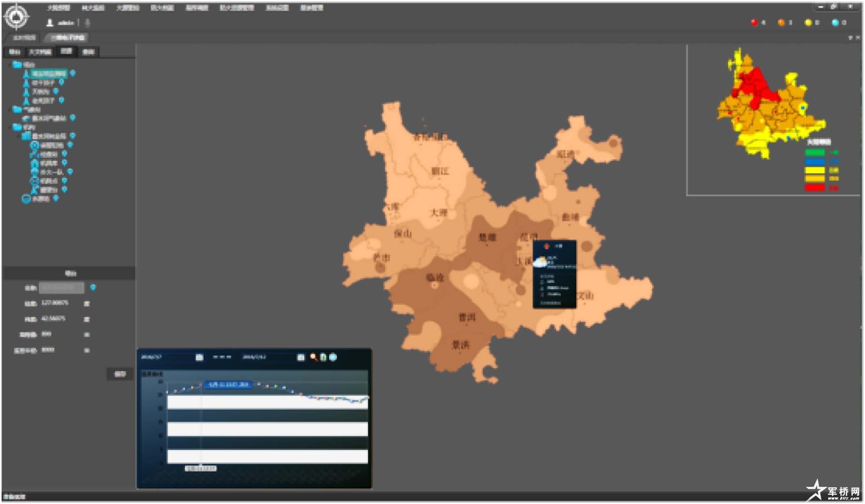Switch to 火灾档案 tab in left panel
The width and height of the screenshot is (865, 504).
pos(40,52)
